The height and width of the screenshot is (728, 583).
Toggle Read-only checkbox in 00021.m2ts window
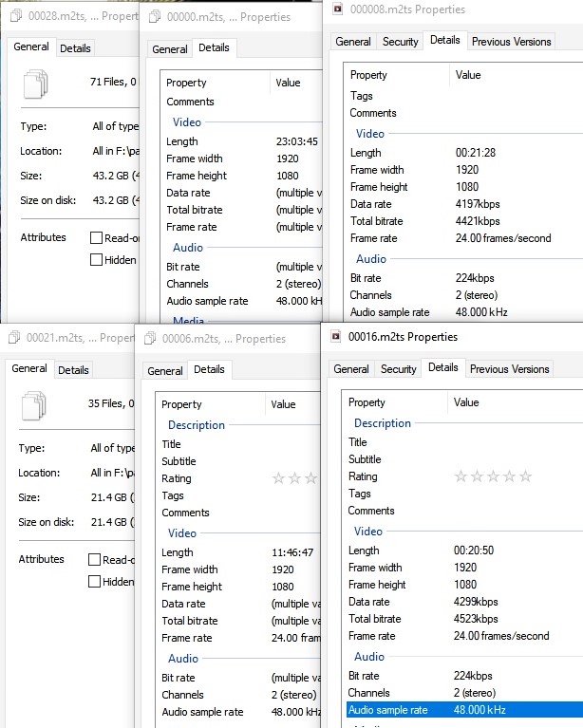(x=94, y=560)
